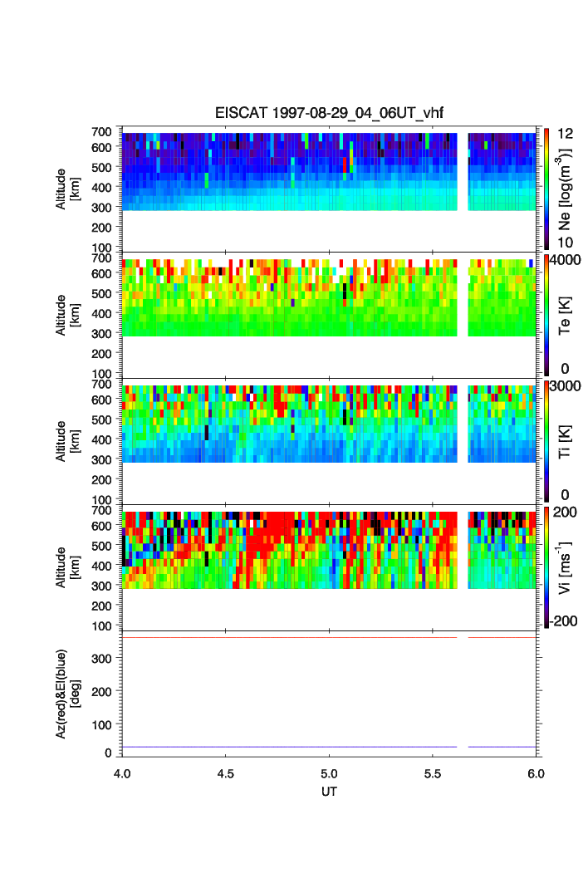Click the Ne [log(m-3)] colorbar label
This screenshot has height=883, width=588.
564,189
